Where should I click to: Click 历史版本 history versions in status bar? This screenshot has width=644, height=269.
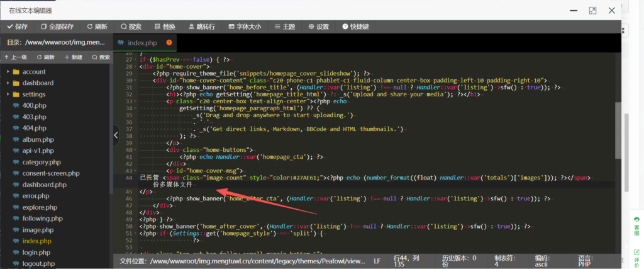(459, 261)
